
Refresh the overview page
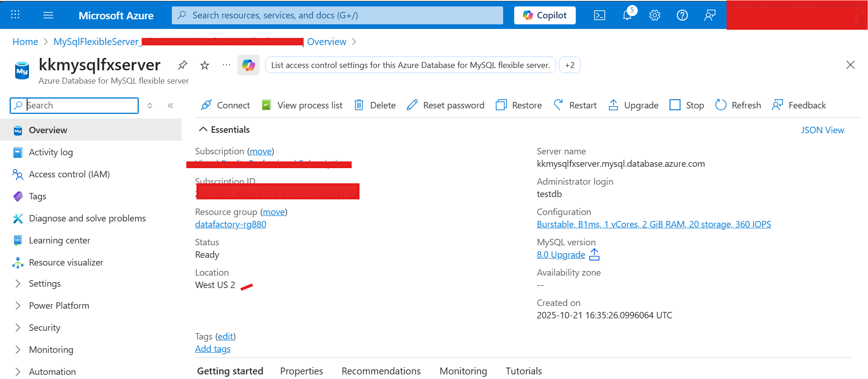[x=738, y=105]
